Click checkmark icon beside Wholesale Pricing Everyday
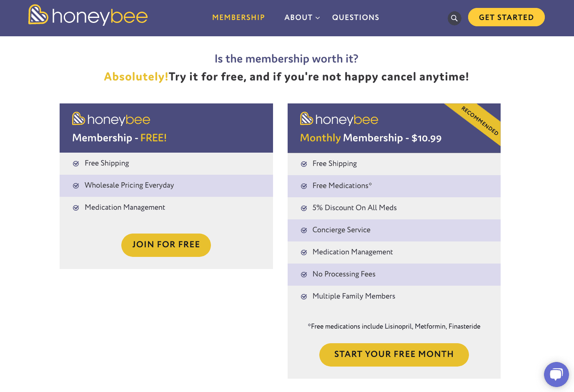 tap(76, 186)
